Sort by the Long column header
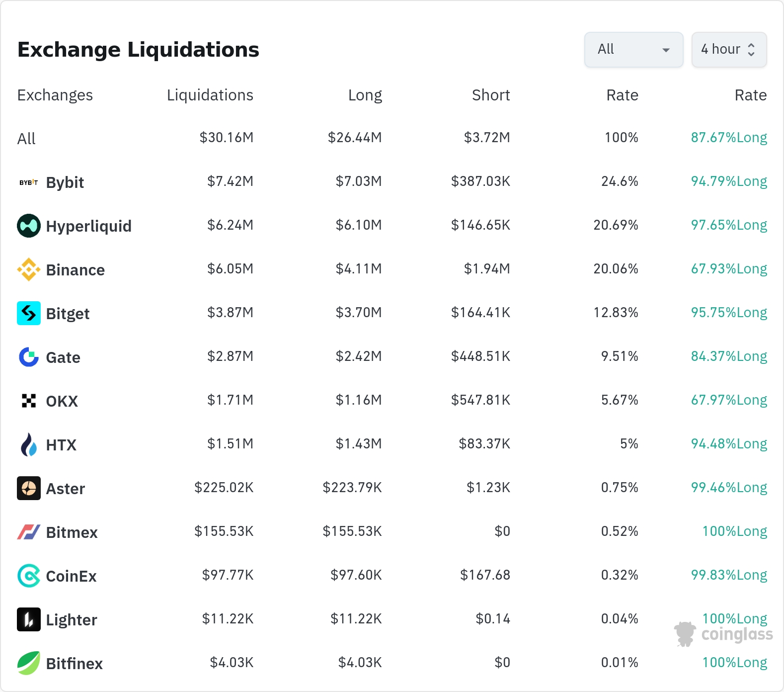 coord(365,95)
